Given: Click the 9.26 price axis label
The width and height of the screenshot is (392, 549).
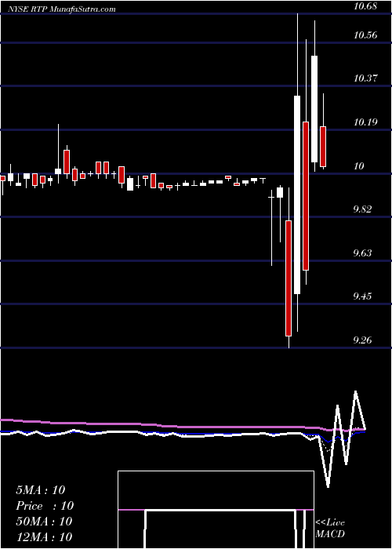Looking at the screenshot, I should [362, 340].
